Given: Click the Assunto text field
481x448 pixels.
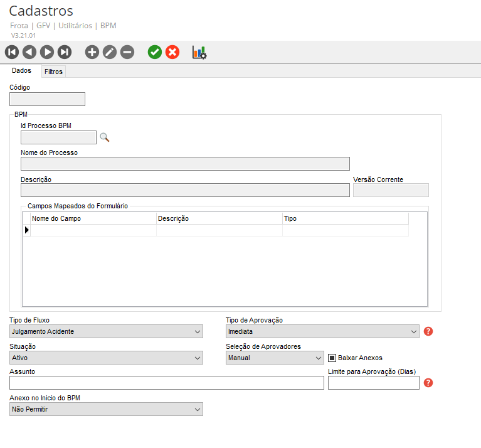Looking at the screenshot, I should 167,383.
